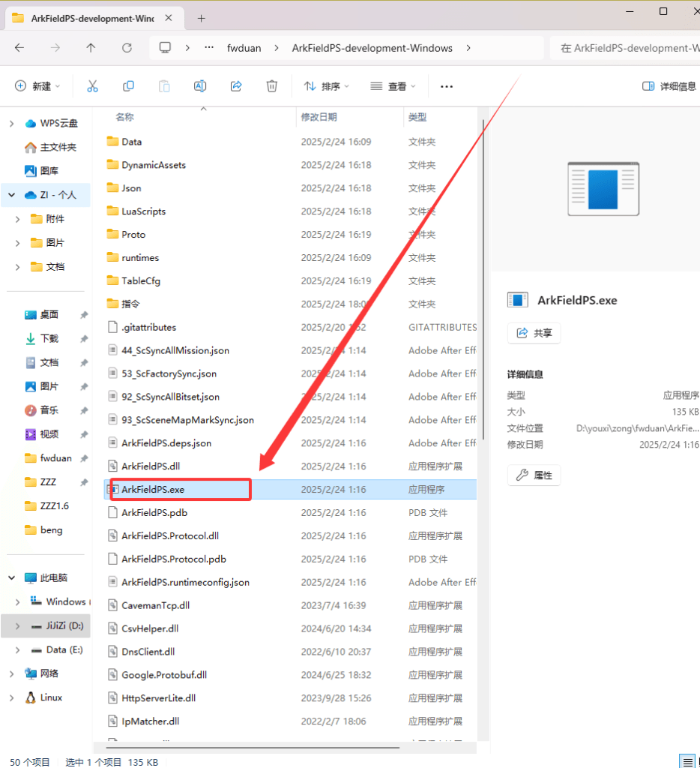Click the Cut scissors icon in toolbar
Viewport: 700px width, 768px height.
coord(93,86)
